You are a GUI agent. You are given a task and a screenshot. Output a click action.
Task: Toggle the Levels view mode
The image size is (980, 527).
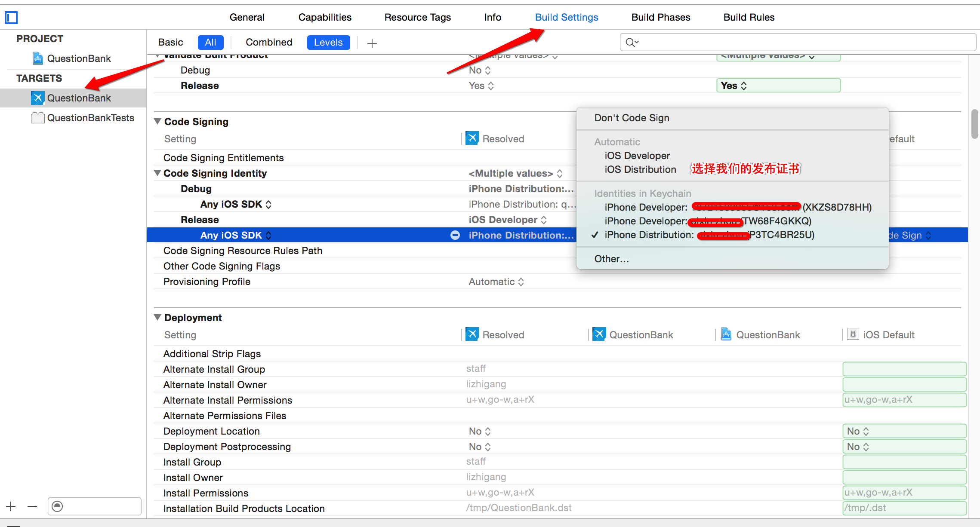[x=328, y=42]
